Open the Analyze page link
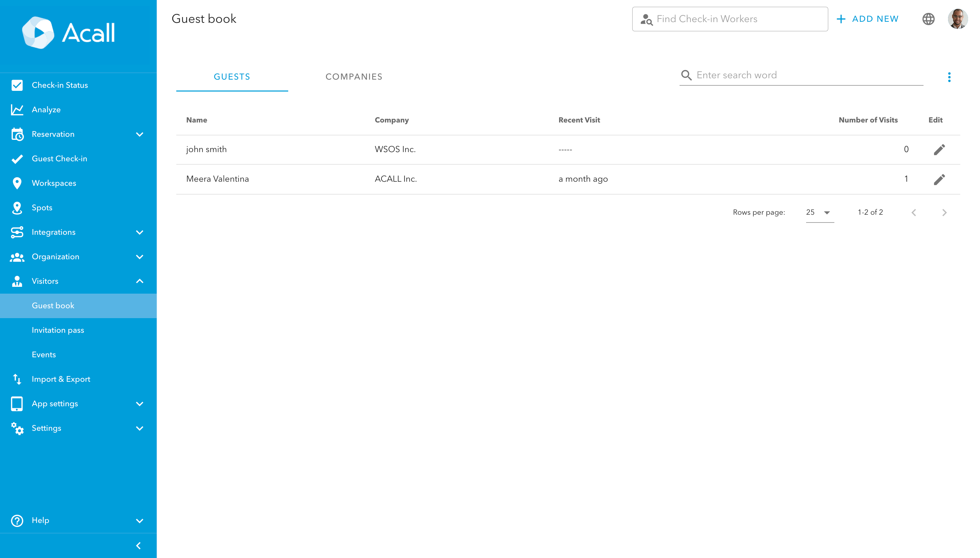 pyautogui.click(x=78, y=110)
